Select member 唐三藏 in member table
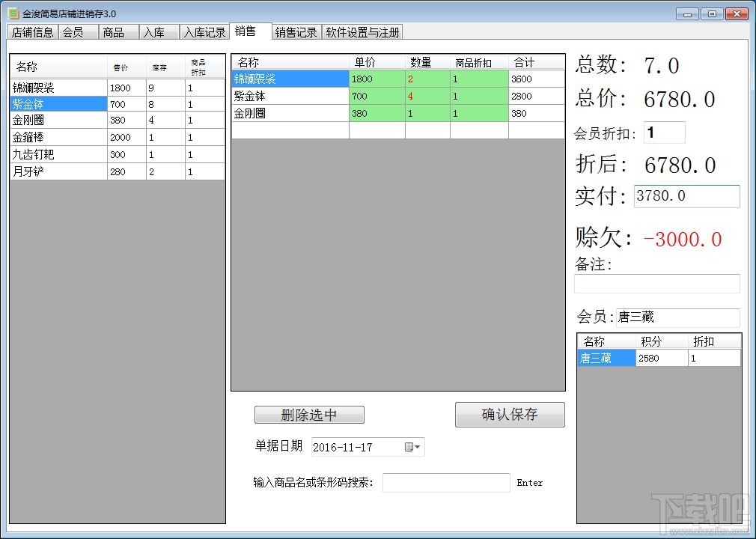756x539 pixels. (606, 358)
